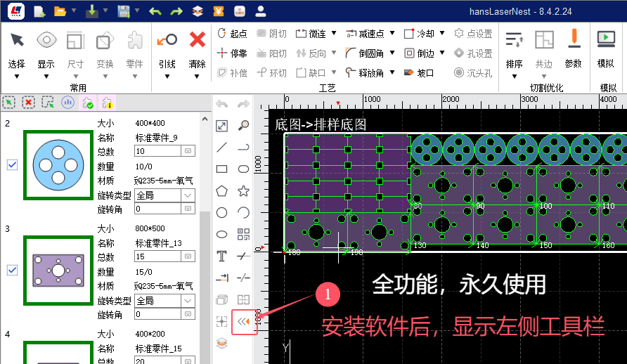Image resolution: width=627 pixels, height=364 pixels.
Task: Expand the 减速点 dropdown arrow
Action: (x=392, y=33)
